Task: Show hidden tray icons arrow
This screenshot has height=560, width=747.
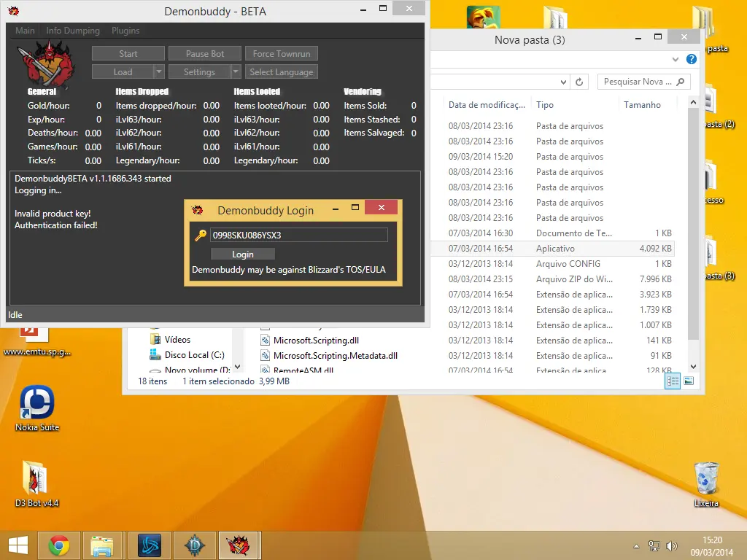Action: pos(636,546)
